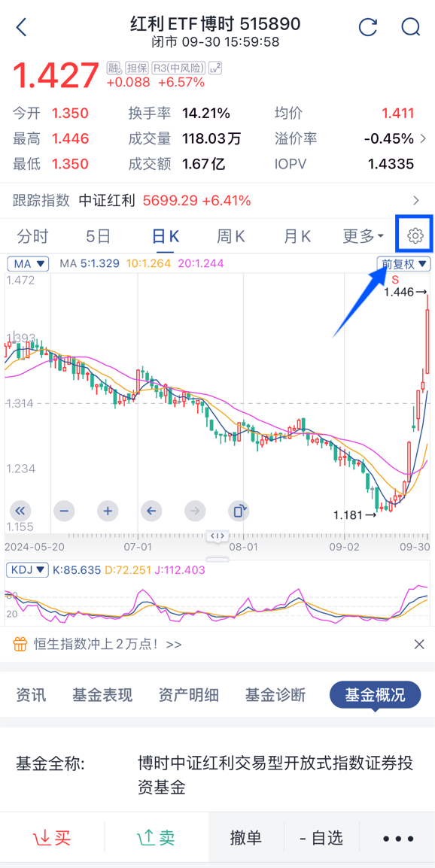The image size is (435, 868).
Task: Switch to the 周K tab
Action: point(230,237)
